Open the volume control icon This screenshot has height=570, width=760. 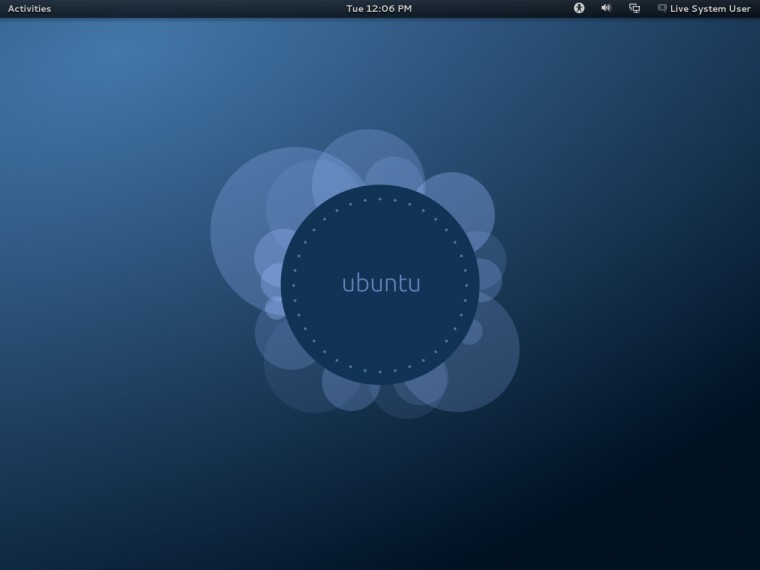(x=606, y=8)
